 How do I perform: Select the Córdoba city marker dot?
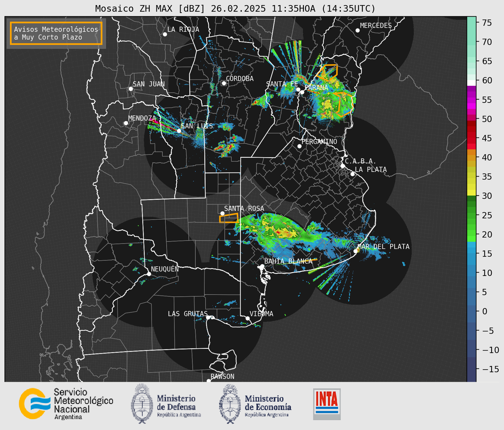pos(224,83)
